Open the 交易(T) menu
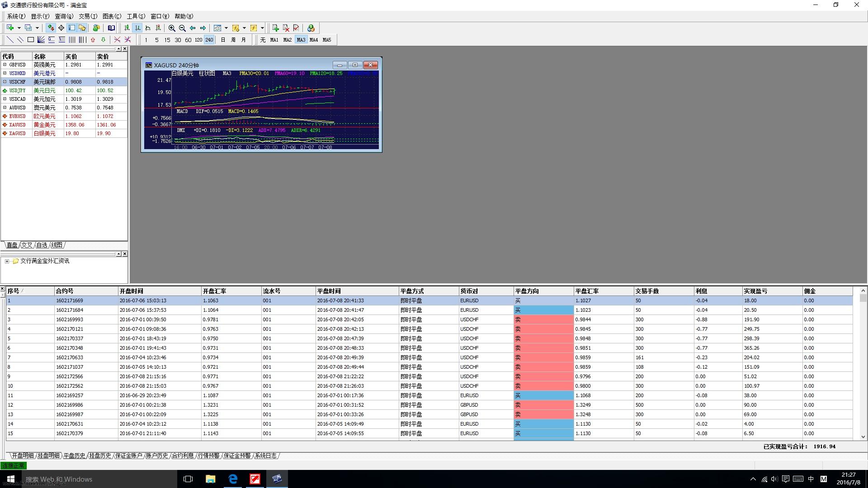The image size is (868, 488). pyautogui.click(x=88, y=16)
